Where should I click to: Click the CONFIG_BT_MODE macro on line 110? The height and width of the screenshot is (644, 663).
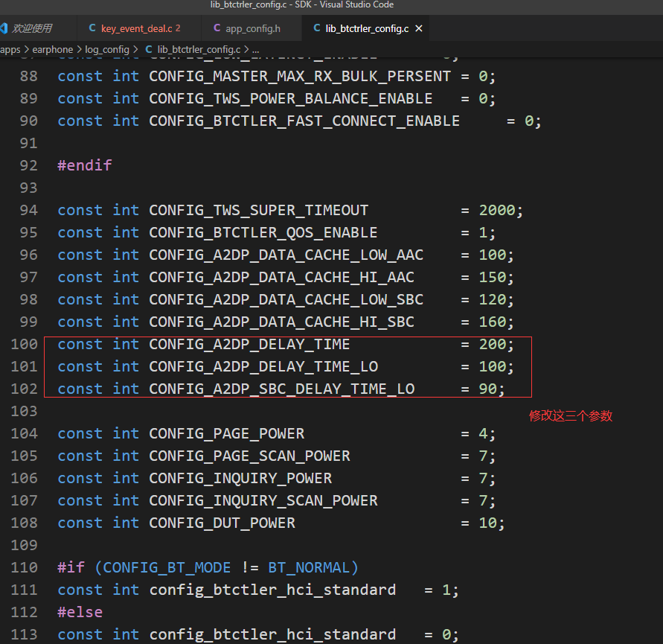(x=167, y=567)
